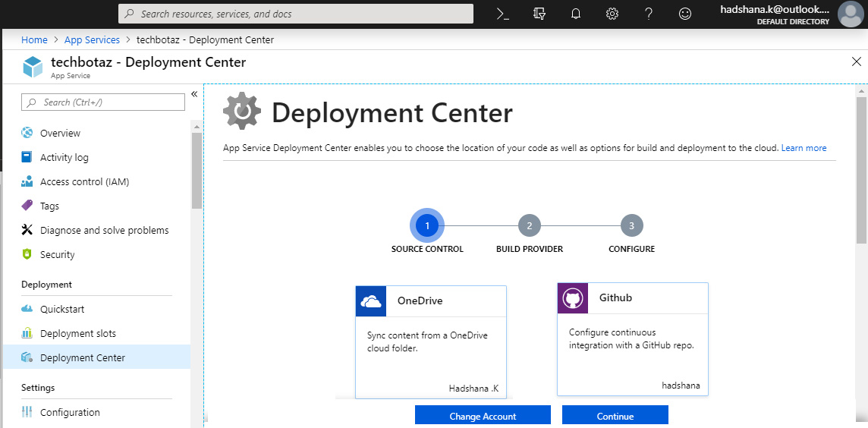
Task: Click the App Service cube icon
Action: click(33, 67)
